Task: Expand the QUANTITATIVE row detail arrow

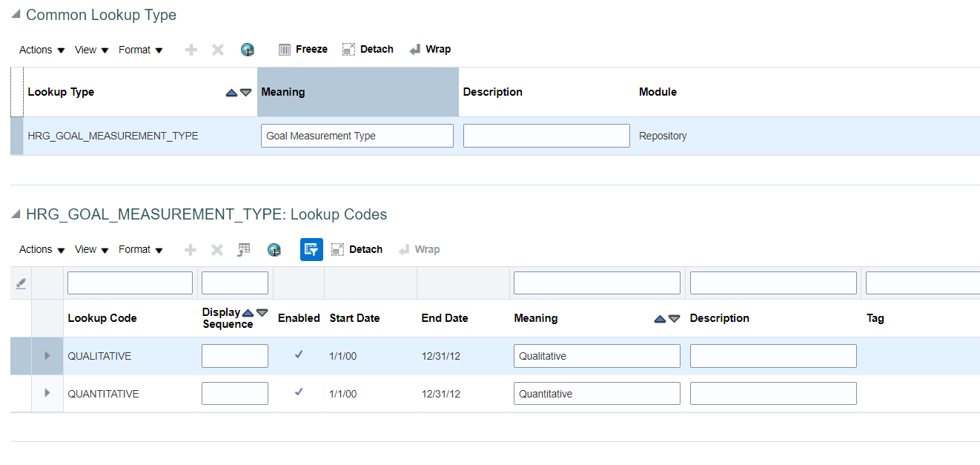Action: [x=47, y=393]
